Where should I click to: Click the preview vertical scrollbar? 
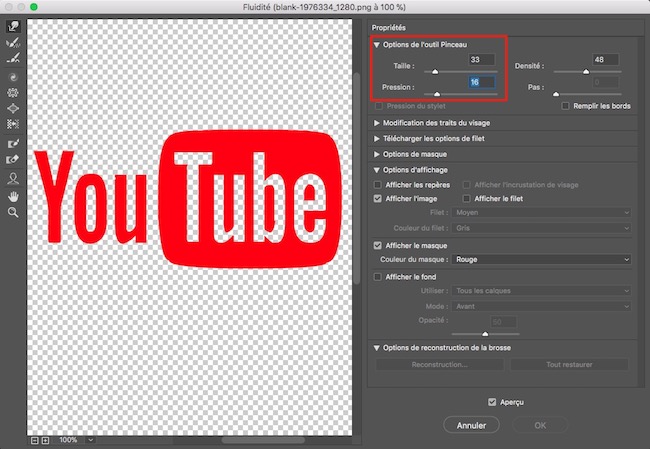357,179
